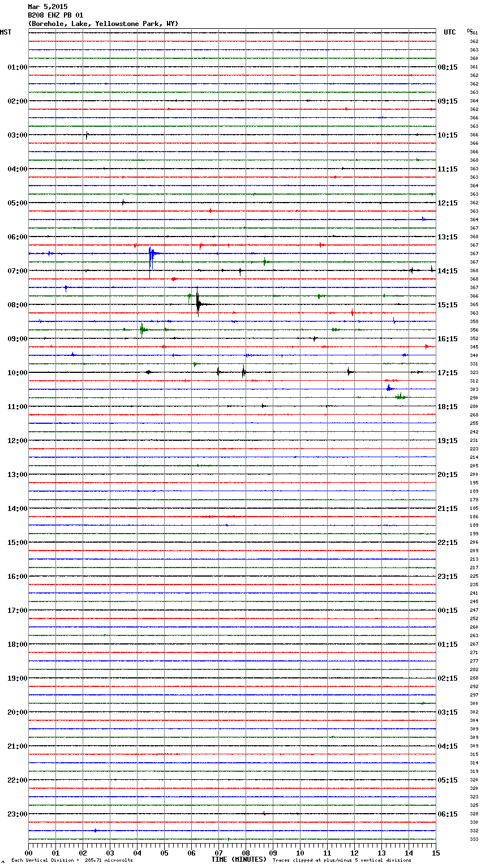The width and height of the screenshot is (481, 868).
Task: Click the '05:15' UTC time label
Action: point(448,780)
